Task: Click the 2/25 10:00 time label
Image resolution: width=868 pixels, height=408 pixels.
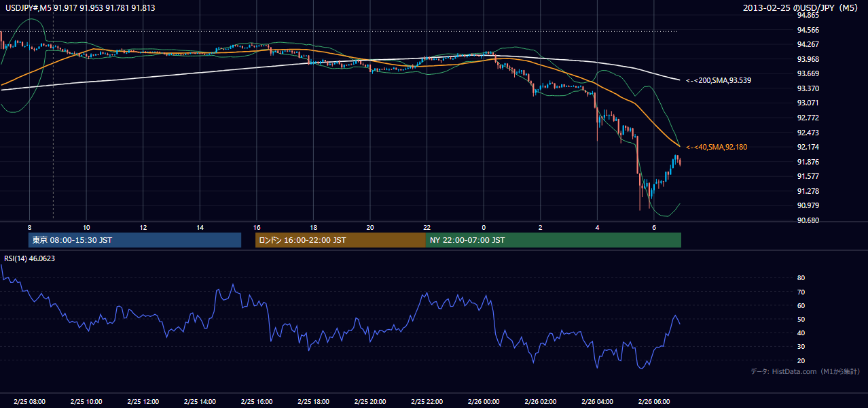Action: (86, 402)
